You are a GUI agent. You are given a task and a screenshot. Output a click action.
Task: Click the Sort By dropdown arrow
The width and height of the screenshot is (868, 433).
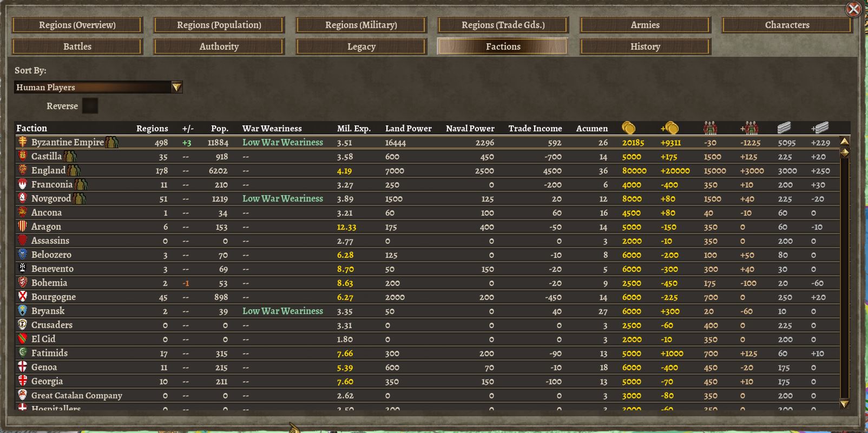point(176,87)
